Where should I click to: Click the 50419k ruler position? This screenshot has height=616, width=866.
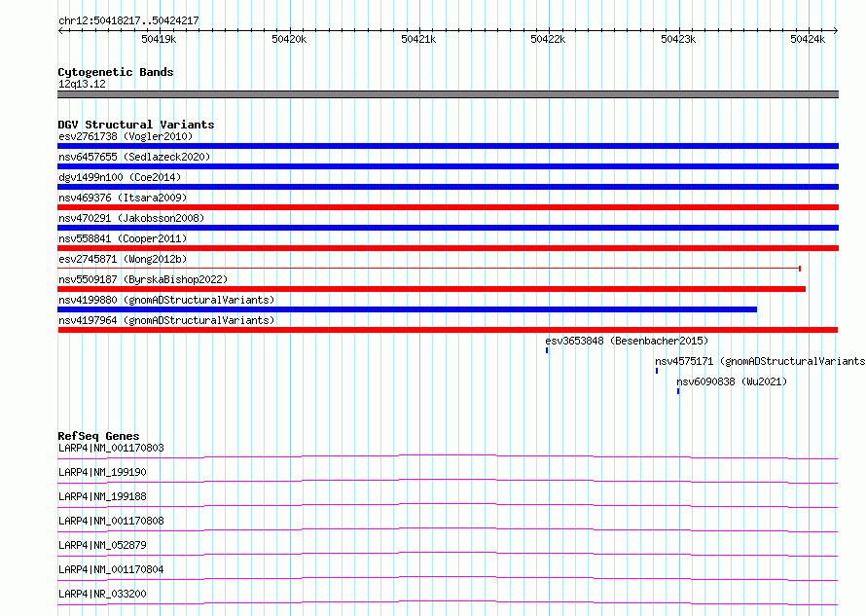tap(159, 39)
